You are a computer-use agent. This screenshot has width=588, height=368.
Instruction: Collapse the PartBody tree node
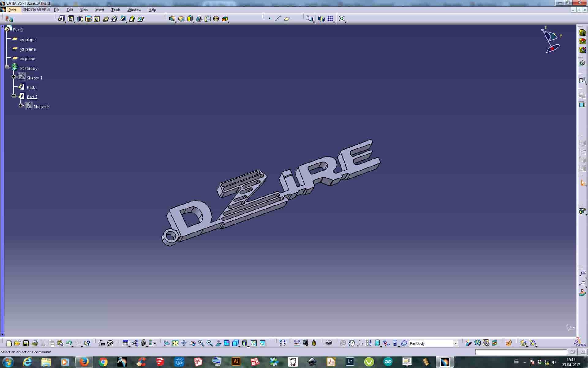(x=7, y=67)
